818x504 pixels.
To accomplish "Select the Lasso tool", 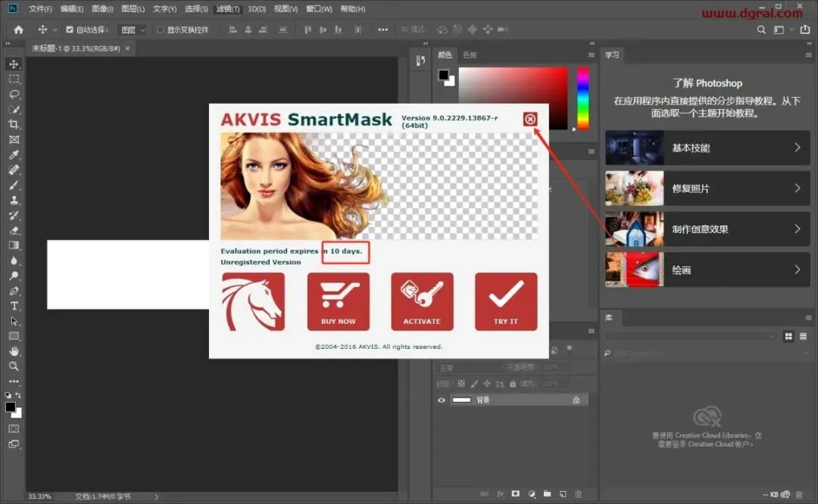I will (14, 95).
